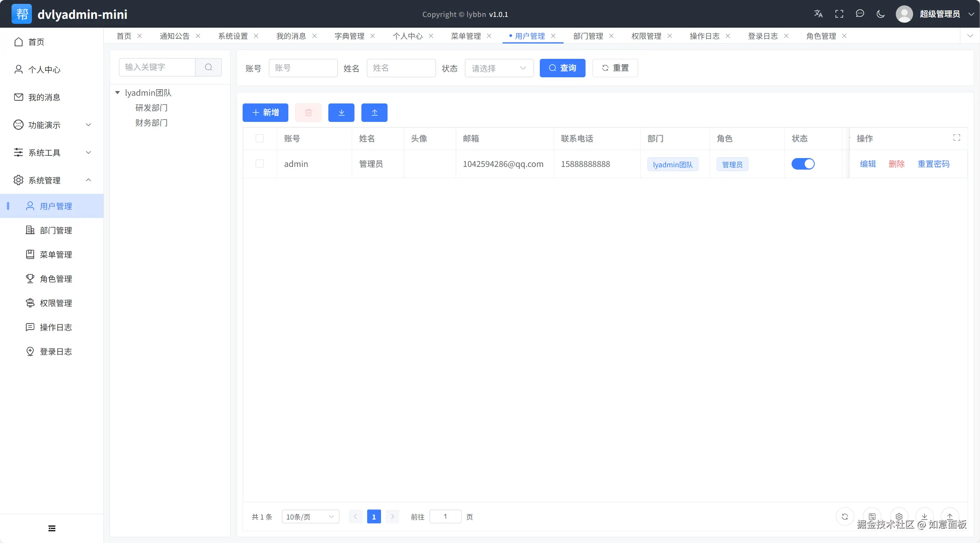The width and height of the screenshot is (980, 543).
Task: Click the upload/import toolbar icon
Action: coord(374,112)
